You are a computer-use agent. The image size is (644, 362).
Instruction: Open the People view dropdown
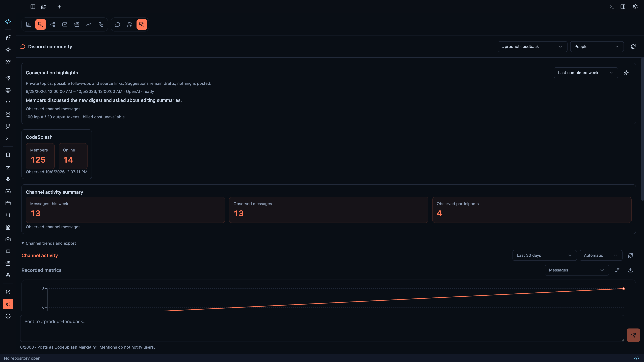coord(597,47)
